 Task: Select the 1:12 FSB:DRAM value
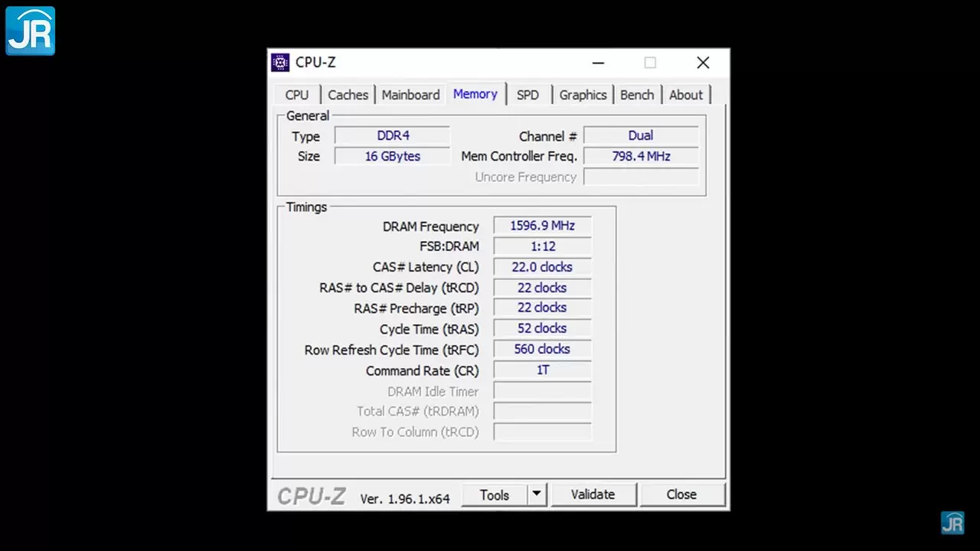(x=542, y=246)
